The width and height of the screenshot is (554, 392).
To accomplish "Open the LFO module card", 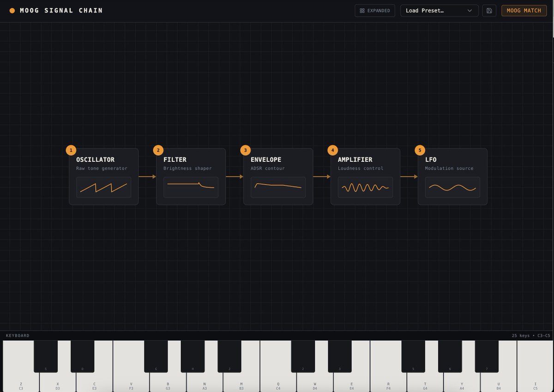I will [453, 177].
